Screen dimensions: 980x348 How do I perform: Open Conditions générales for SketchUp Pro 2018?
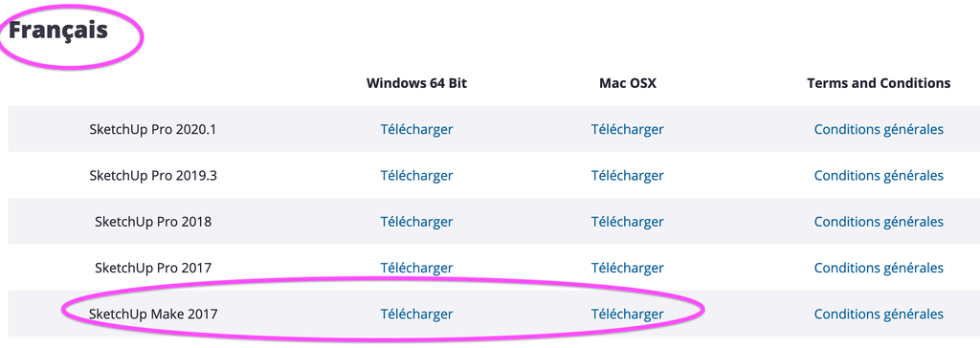(x=879, y=221)
